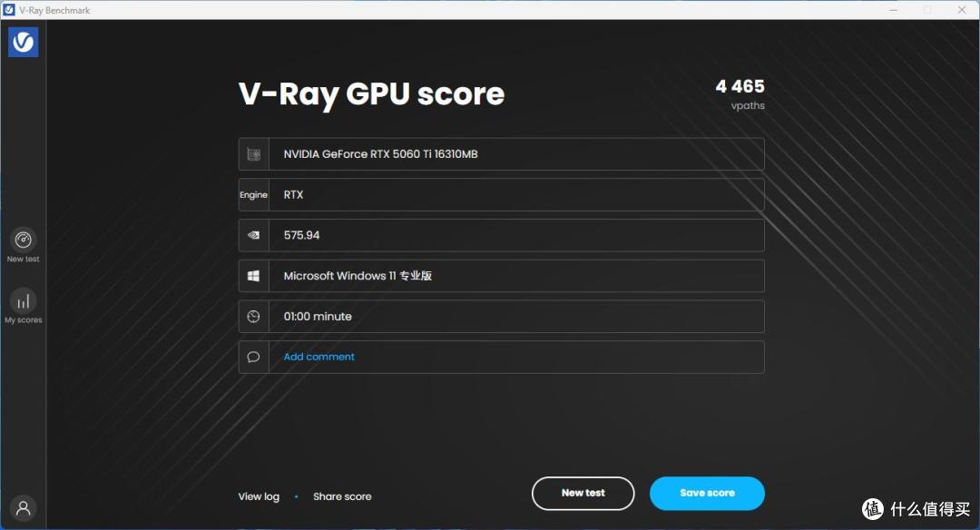Viewport: 980px width, 530px height.
Task: Start a New test with outlined button
Action: pos(583,493)
